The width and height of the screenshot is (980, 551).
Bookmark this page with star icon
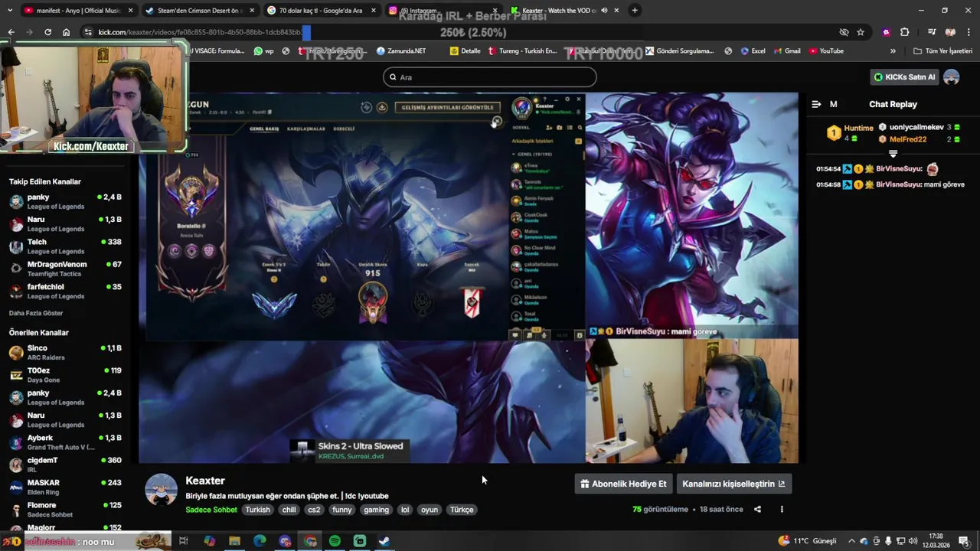point(861,32)
